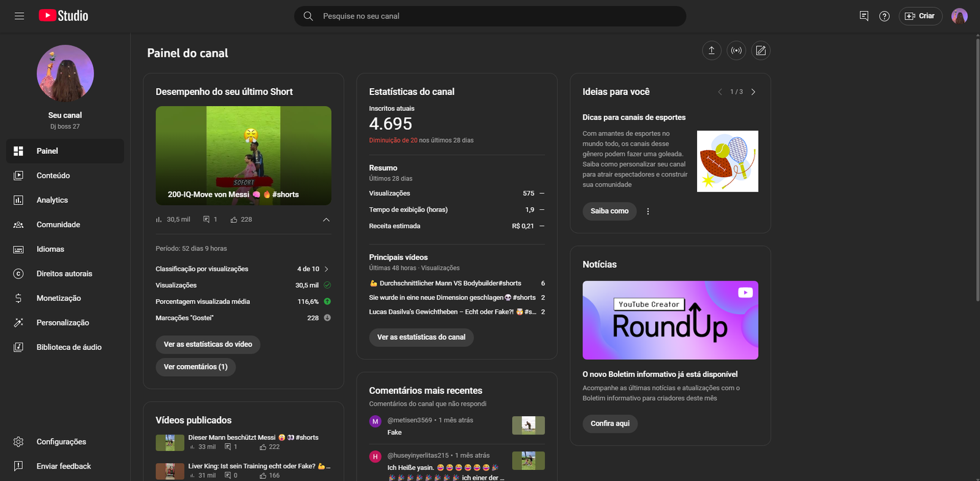Click the create post pencil icon

pos(761,51)
